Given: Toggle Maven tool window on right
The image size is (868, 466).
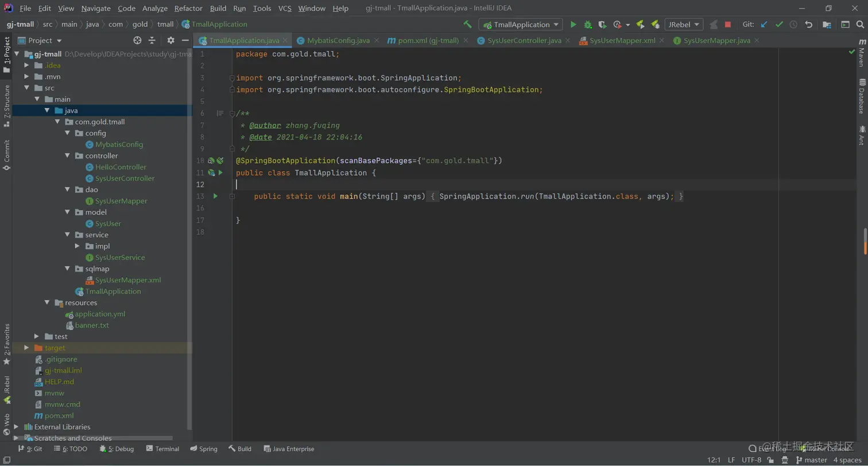Looking at the screenshot, I should pos(862,53).
